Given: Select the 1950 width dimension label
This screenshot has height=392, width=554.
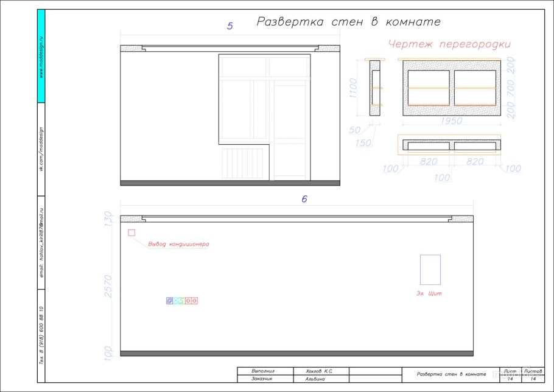Looking at the screenshot, I should [451, 121].
